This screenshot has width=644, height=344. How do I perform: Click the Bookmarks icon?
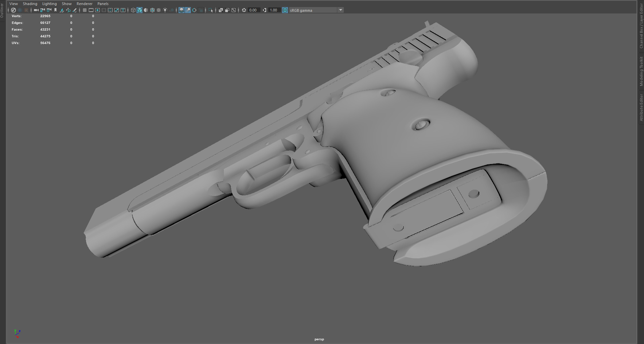(55, 10)
